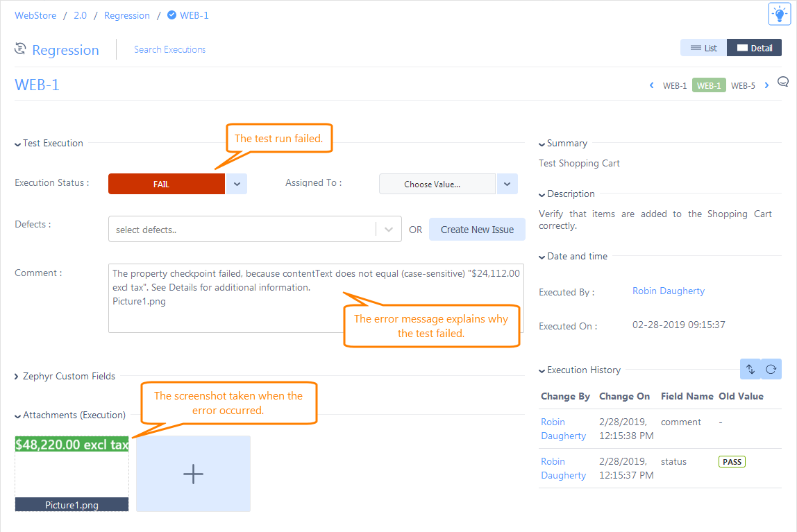
Task: Switch to the WEB-5 execution tab
Action: tap(743, 85)
